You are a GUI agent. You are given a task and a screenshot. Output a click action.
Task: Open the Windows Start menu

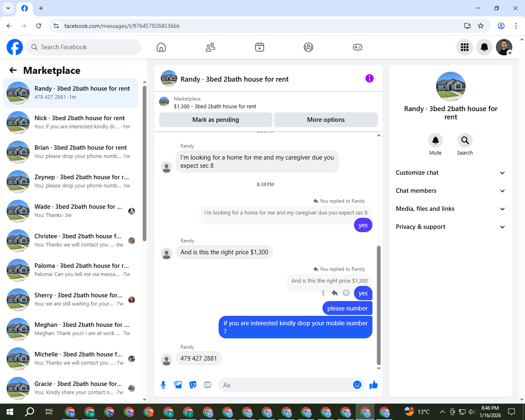click(10, 412)
